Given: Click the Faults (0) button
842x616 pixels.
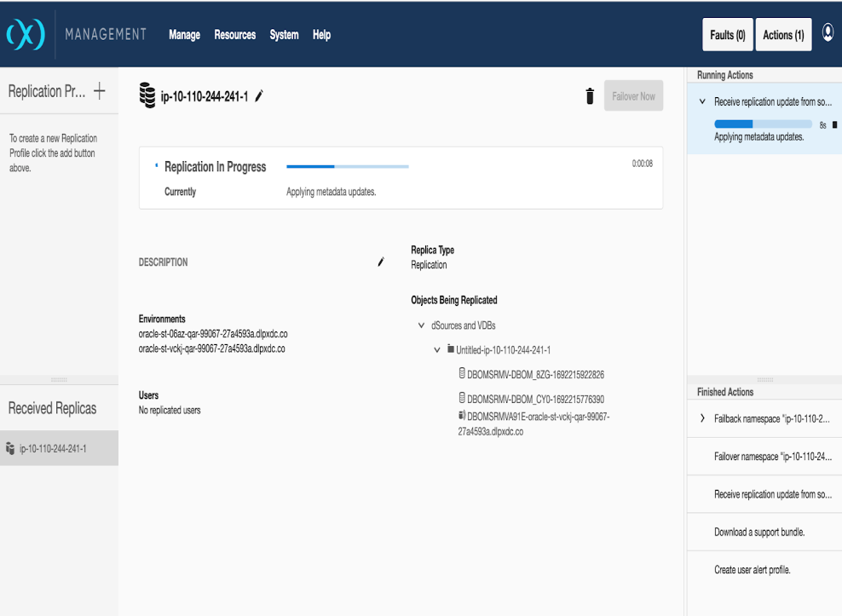Looking at the screenshot, I should pos(727,35).
